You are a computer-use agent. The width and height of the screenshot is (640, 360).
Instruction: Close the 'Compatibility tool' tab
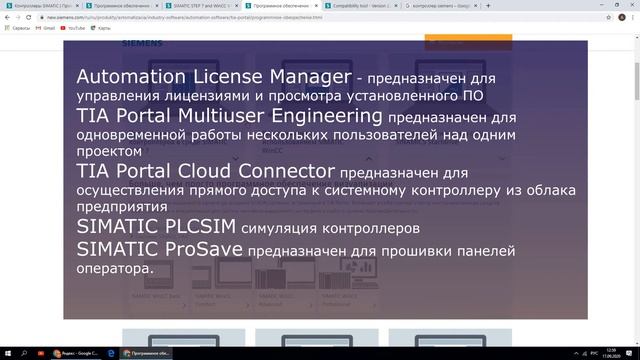[x=396, y=6]
